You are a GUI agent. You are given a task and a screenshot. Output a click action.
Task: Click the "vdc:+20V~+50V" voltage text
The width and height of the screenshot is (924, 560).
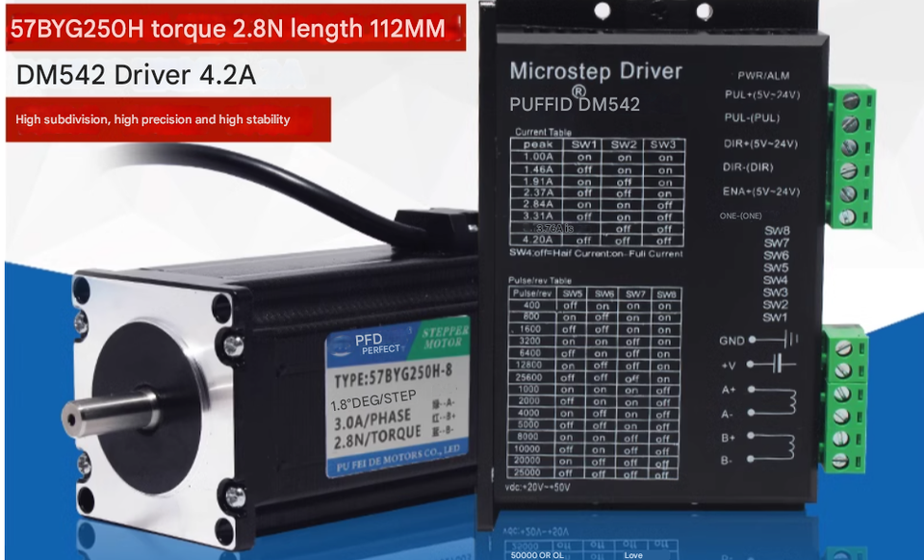coord(537,488)
